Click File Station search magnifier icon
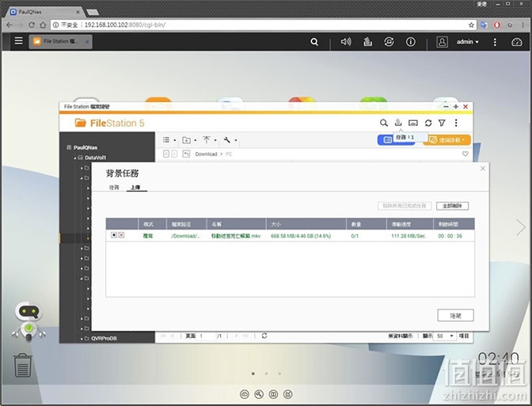 point(383,123)
